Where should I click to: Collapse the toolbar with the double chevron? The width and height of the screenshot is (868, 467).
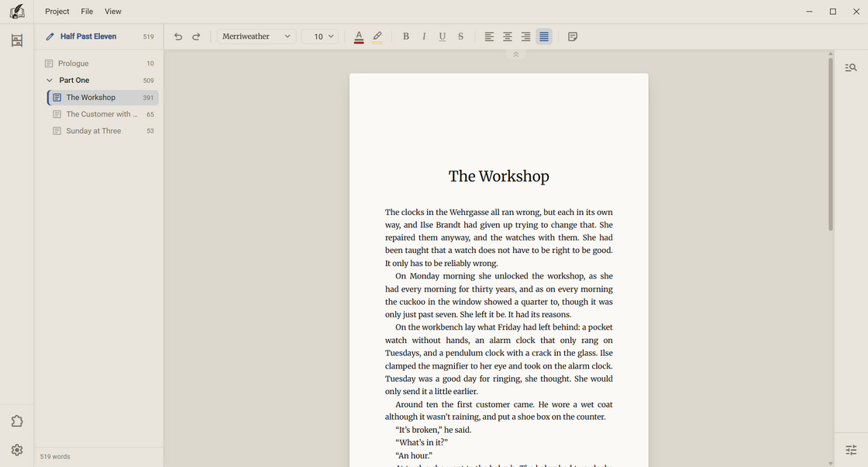pos(516,54)
